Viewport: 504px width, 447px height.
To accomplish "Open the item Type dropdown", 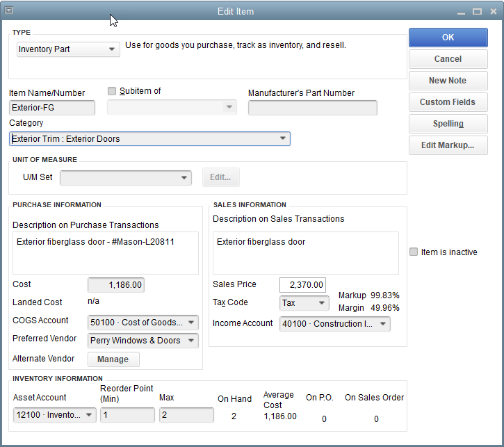I will [x=113, y=49].
